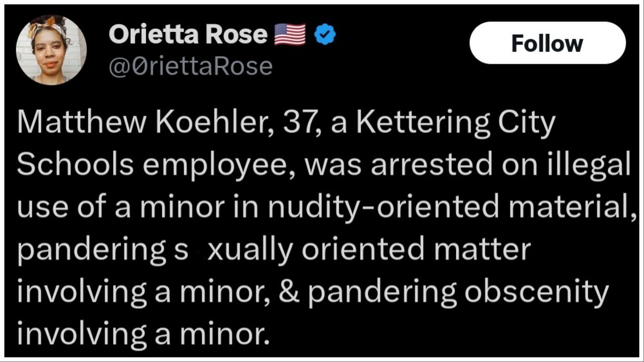Click the word illegal in the tweet

point(589,165)
